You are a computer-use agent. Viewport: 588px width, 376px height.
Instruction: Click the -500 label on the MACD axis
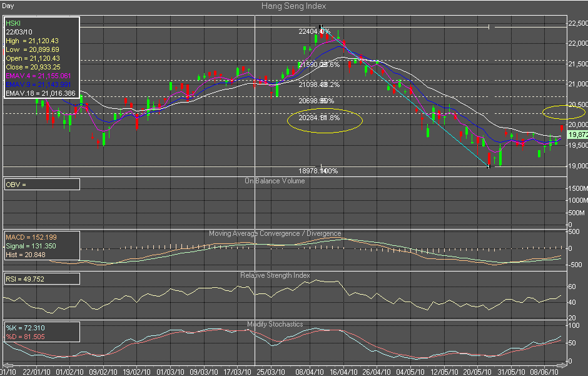pyautogui.click(x=575, y=265)
